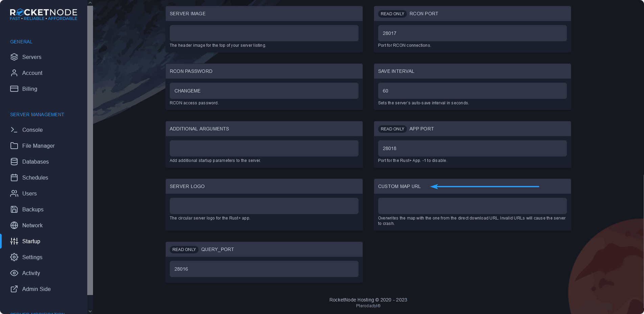
Task: Click the Save Interval input field
Action: click(472, 91)
